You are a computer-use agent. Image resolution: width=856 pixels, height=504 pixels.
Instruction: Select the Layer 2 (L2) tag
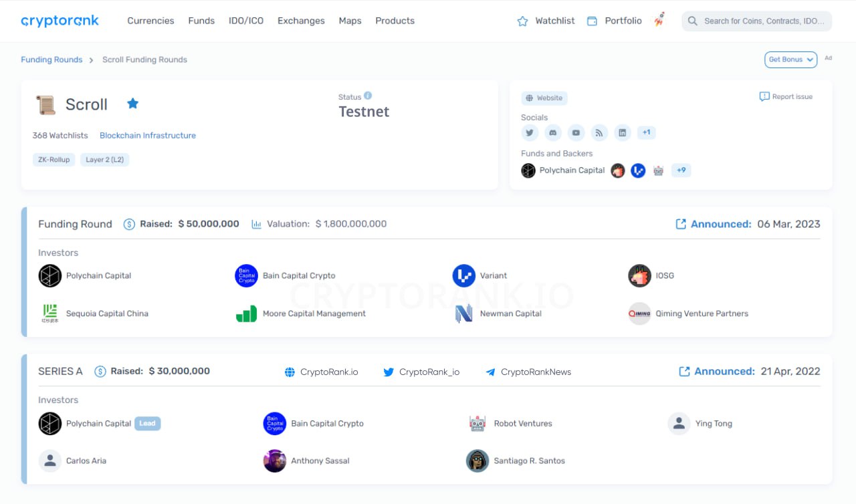coord(105,160)
